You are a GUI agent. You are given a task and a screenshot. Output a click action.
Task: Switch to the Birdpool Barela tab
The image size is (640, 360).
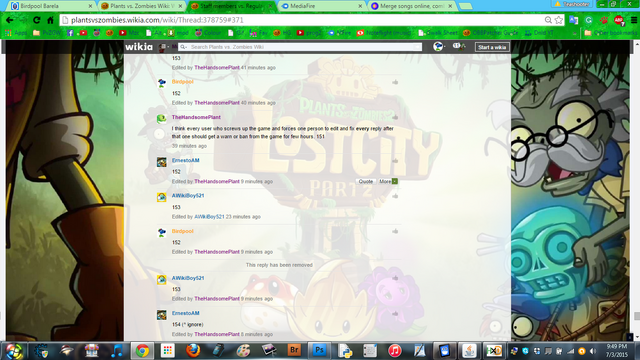(51, 6)
